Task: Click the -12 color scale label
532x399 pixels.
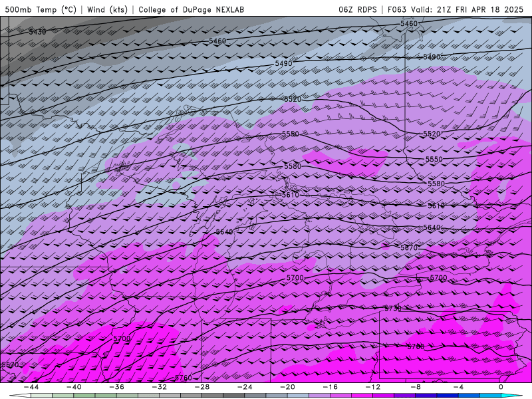Action: pos(373,387)
